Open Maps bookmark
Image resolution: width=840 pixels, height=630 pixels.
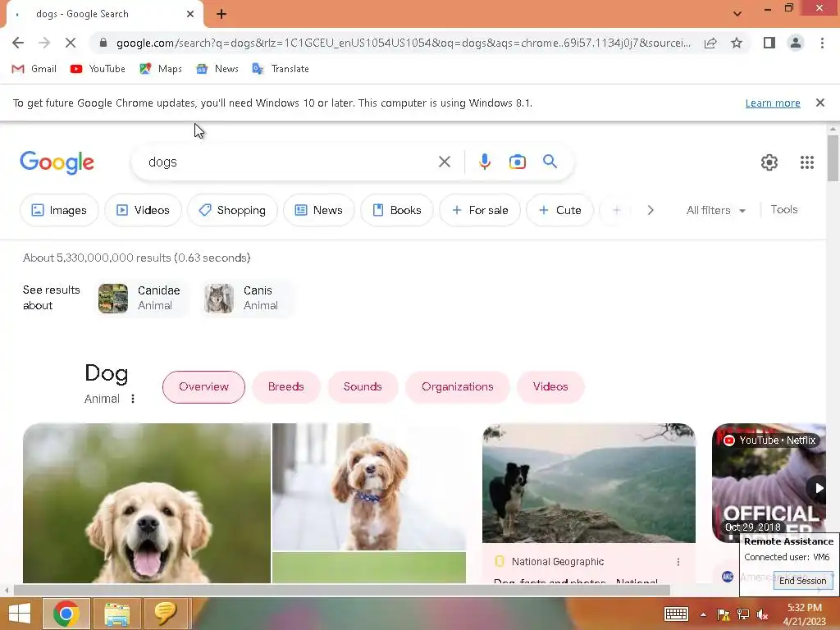coord(161,69)
